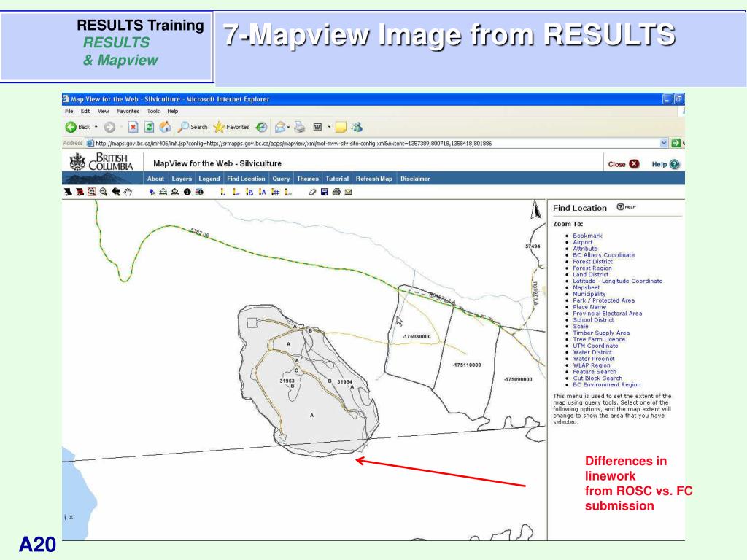Click the Edit with Word icon
The height and width of the screenshot is (560, 747).
pyautogui.click(x=317, y=127)
